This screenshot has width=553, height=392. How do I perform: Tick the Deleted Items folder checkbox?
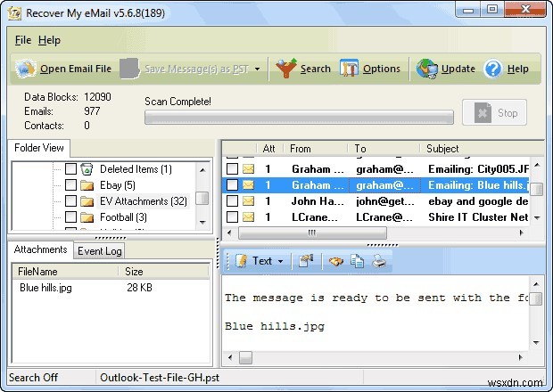[70, 169]
